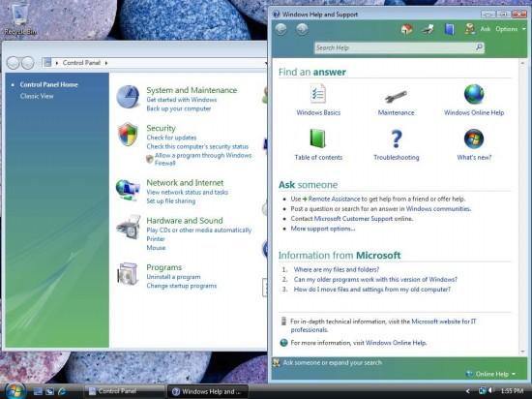Open the Options dropdown in Help
Viewport: 532px width, 399px height.
tap(510, 29)
